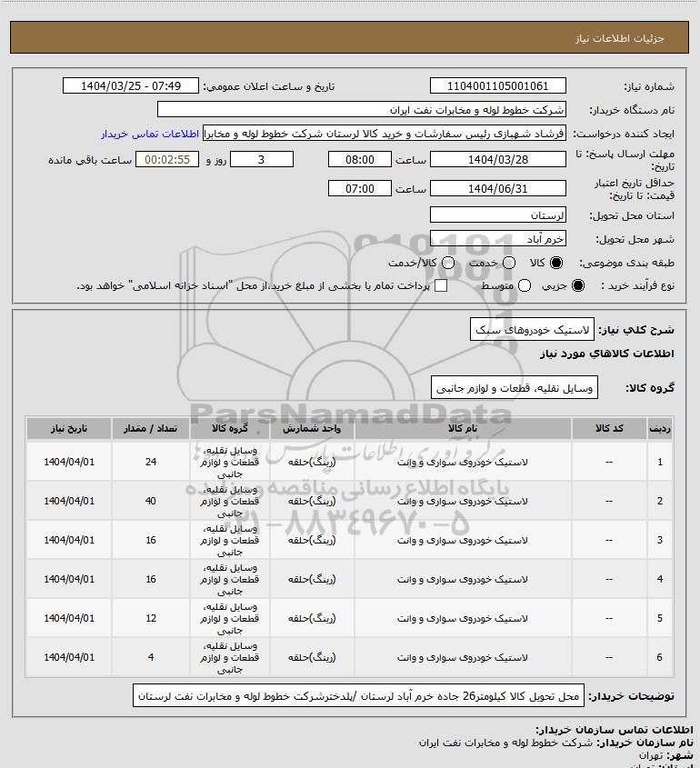Click quantity 4 in row 6

(x=151, y=658)
